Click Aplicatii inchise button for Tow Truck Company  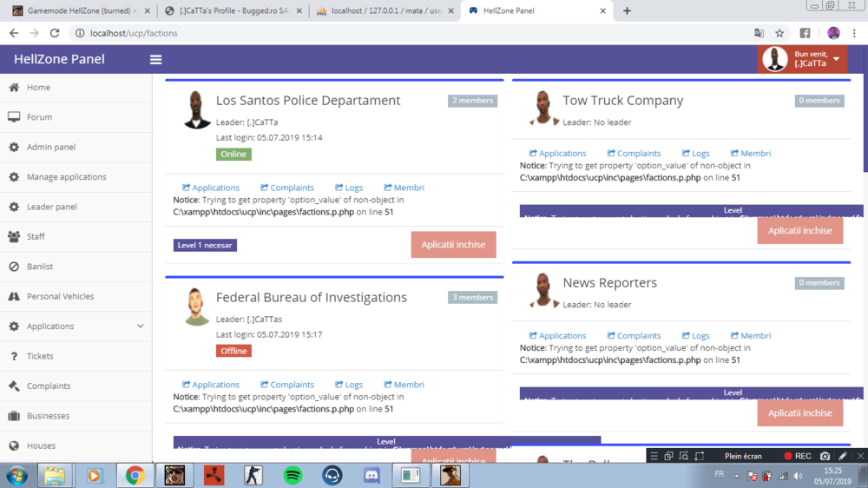800,231
